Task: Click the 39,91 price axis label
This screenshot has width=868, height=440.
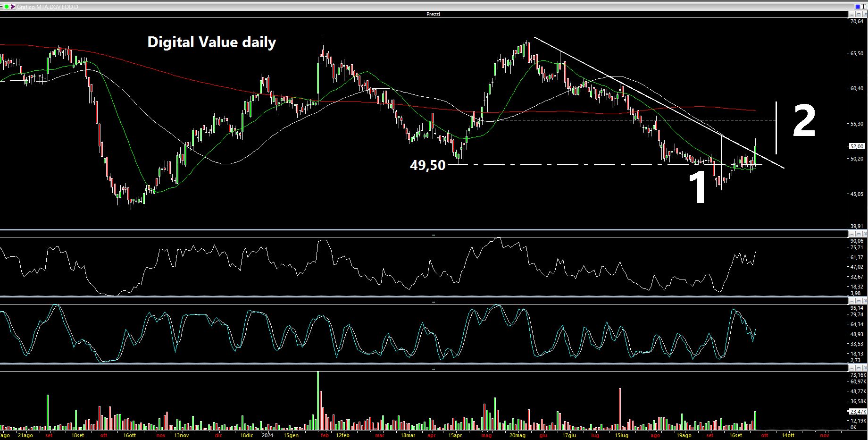Action: click(x=857, y=227)
